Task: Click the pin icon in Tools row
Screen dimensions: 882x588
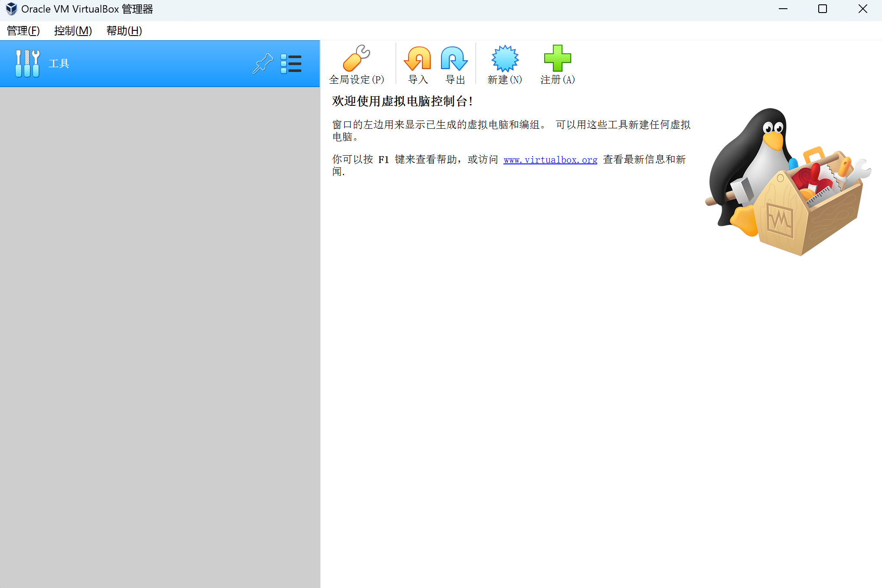Action: pos(263,64)
